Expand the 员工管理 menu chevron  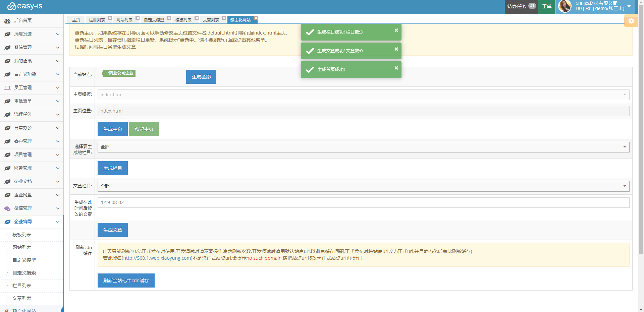[58, 88]
